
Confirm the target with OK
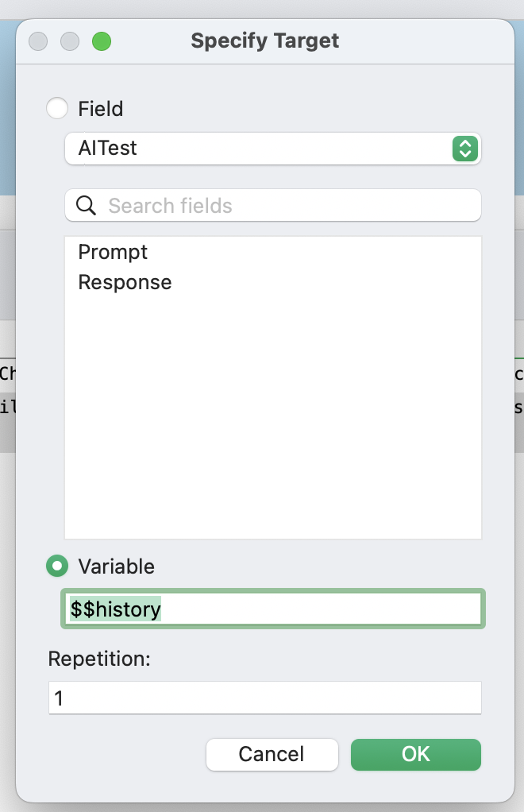416,755
